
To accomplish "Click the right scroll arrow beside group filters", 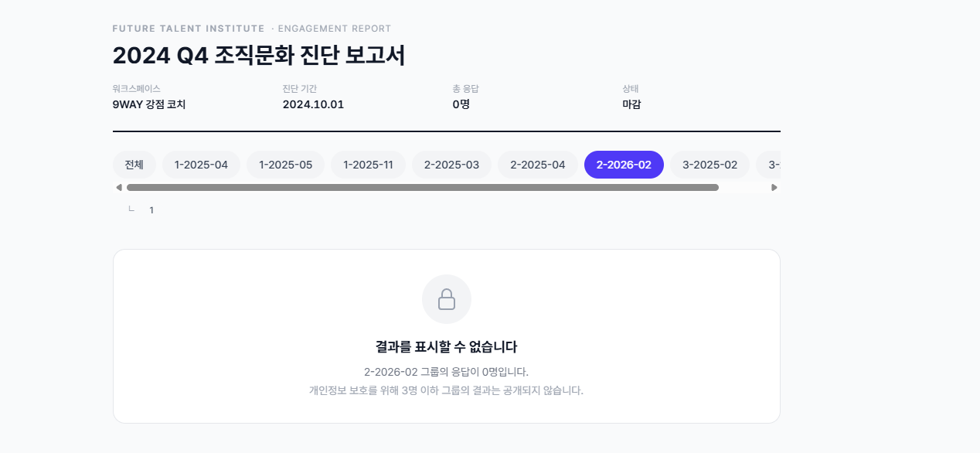I will point(774,187).
